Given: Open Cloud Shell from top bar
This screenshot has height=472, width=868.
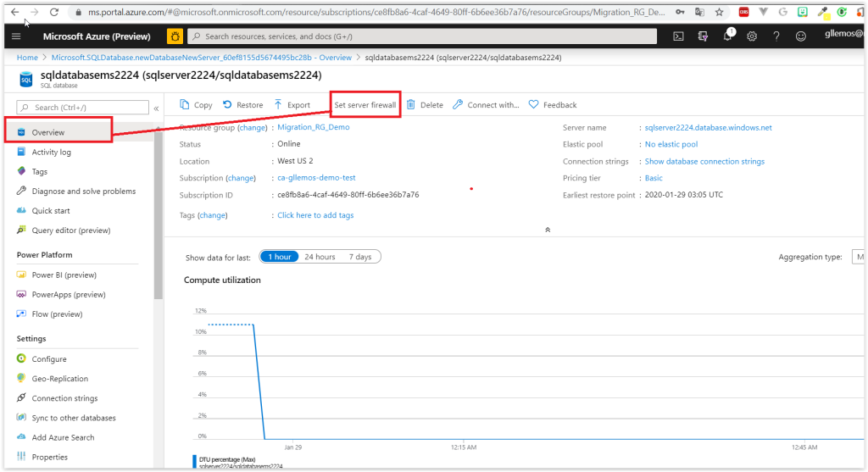Looking at the screenshot, I should coord(678,36).
